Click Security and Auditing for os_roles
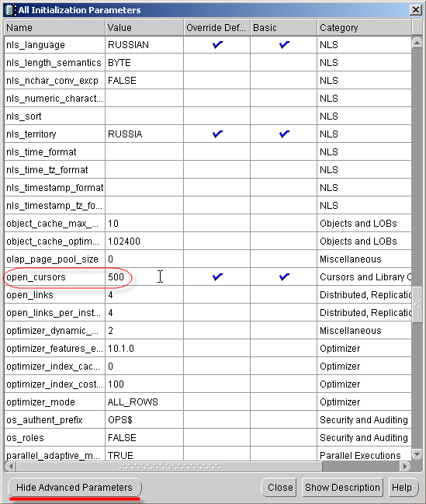Viewport: 426px width, 504px height. pos(364,438)
